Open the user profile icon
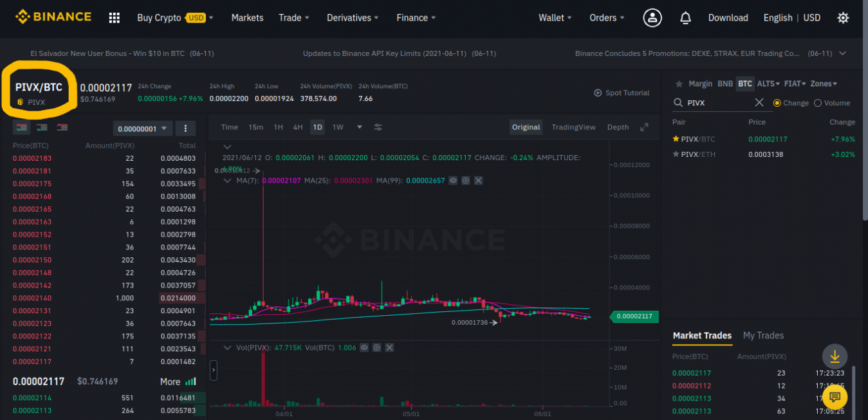This screenshot has width=868, height=420. point(652,18)
